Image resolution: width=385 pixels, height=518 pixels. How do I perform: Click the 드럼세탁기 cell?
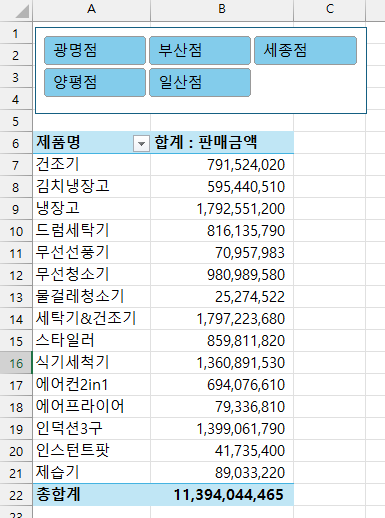point(92,231)
